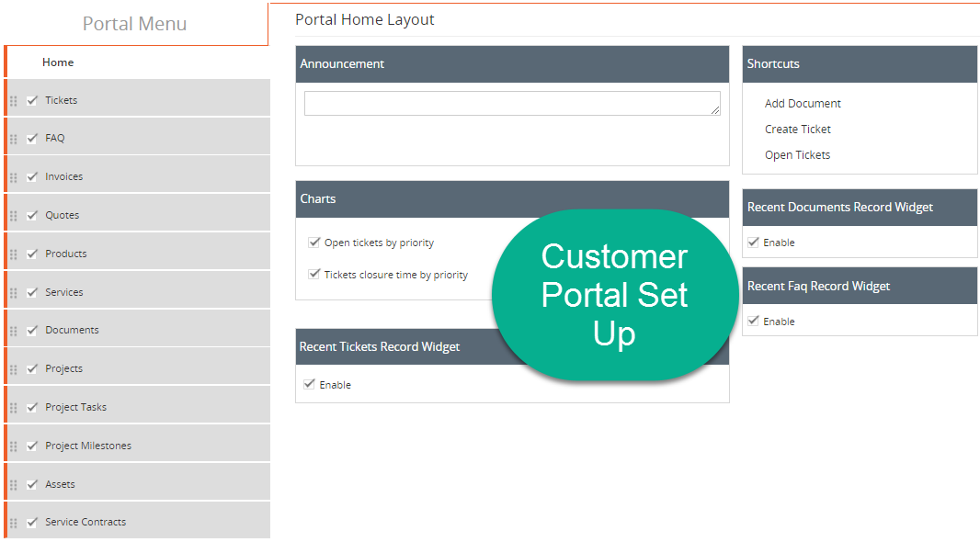The height and width of the screenshot is (542, 980).
Task: Click inside the Announcement text box
Action: click(x=512, y=104)
